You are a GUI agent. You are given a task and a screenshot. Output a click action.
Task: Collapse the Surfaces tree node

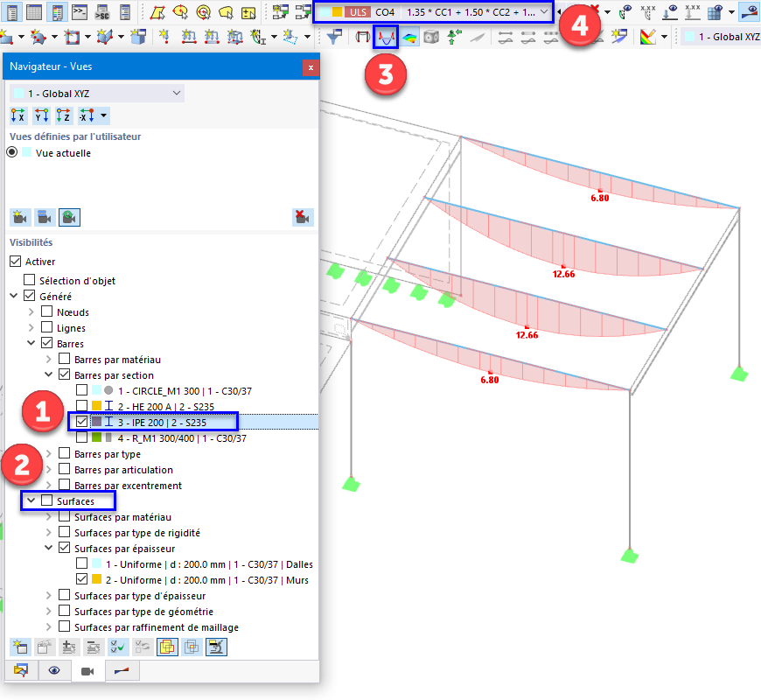31,500
